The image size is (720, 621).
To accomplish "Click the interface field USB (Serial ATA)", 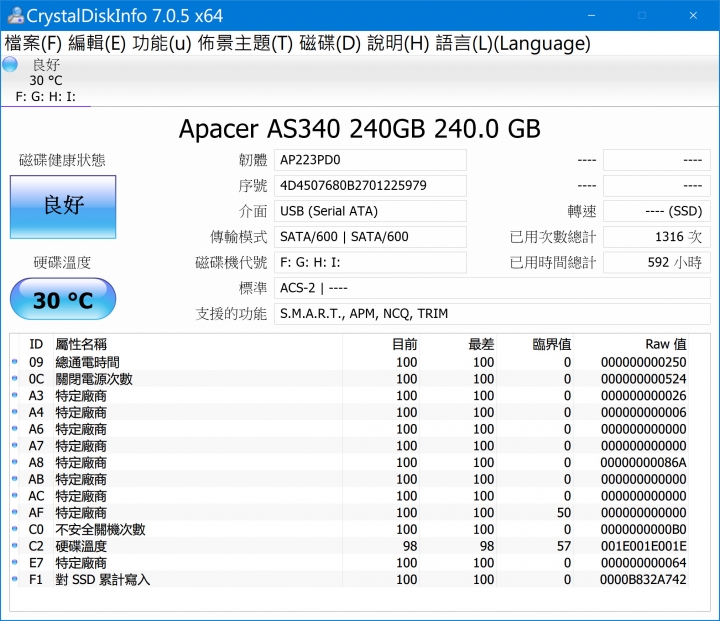I will click(370, 211).
